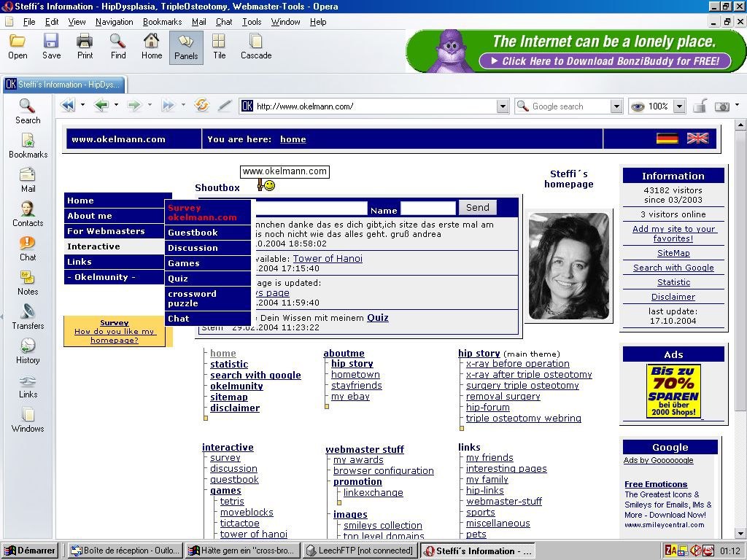Click the green Forward arrow
The height and width of the screenshot is (560, 747).
click(134, 105)
